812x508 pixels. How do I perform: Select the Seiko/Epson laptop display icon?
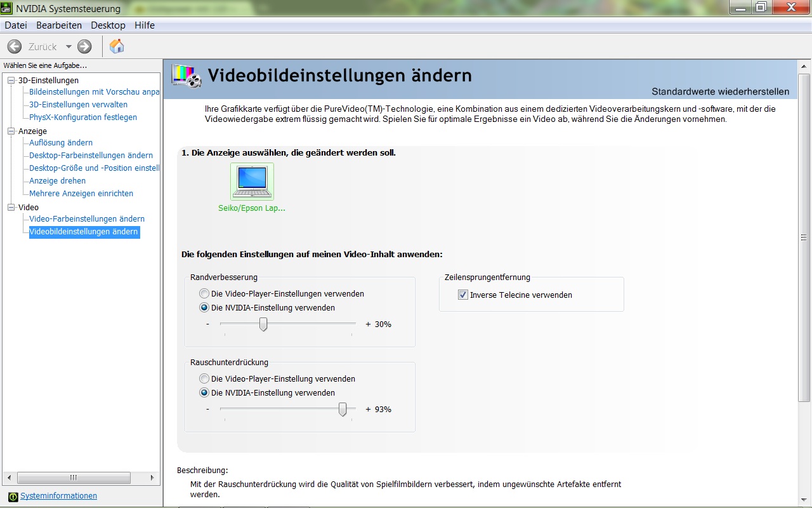[252, 182]
